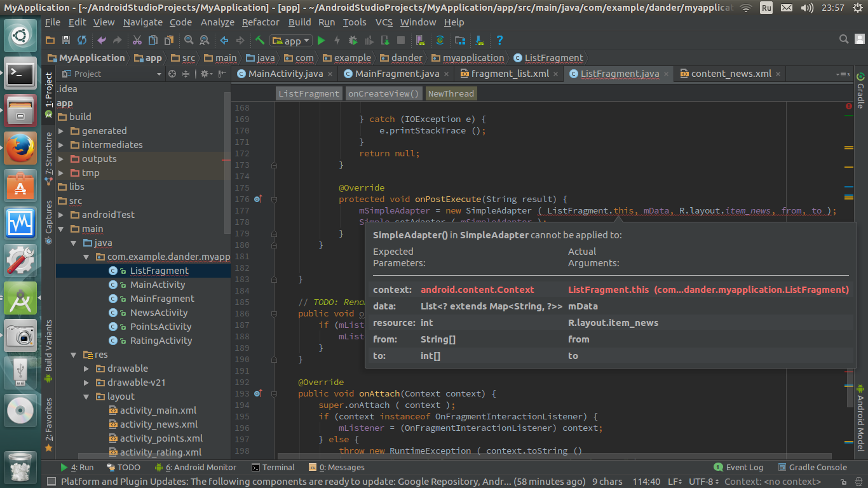Screen dimensions: 868x488
Task: Collapse the layout folder
Action: tap(86, 396)
